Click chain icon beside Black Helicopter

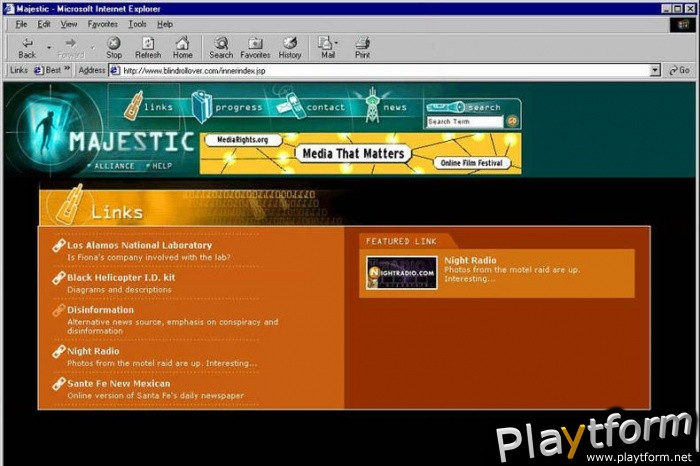58,278
